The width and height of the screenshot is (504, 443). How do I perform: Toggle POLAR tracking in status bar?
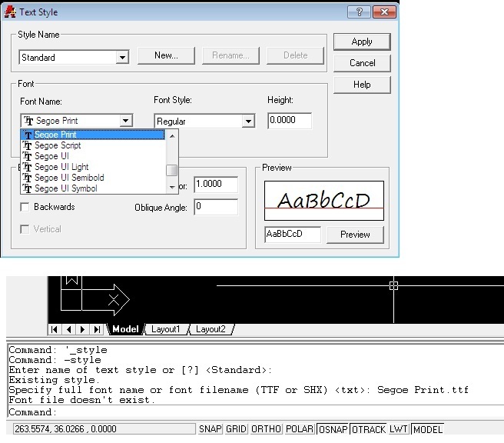click(x=300, y=429)
